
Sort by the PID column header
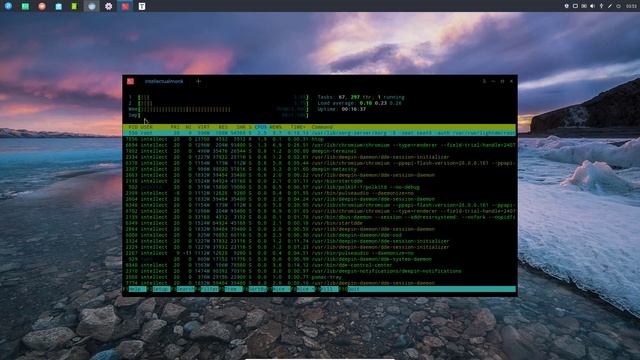[x=133, y=127]
